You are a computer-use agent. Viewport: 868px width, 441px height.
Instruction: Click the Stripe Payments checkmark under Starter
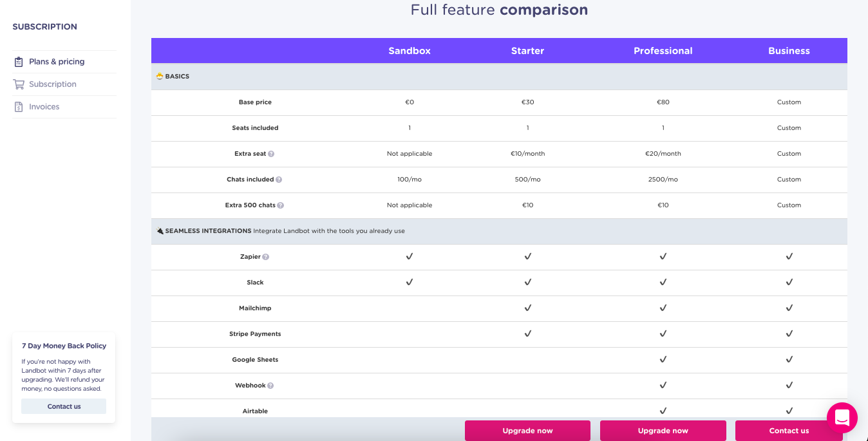(x=528, y=333)
